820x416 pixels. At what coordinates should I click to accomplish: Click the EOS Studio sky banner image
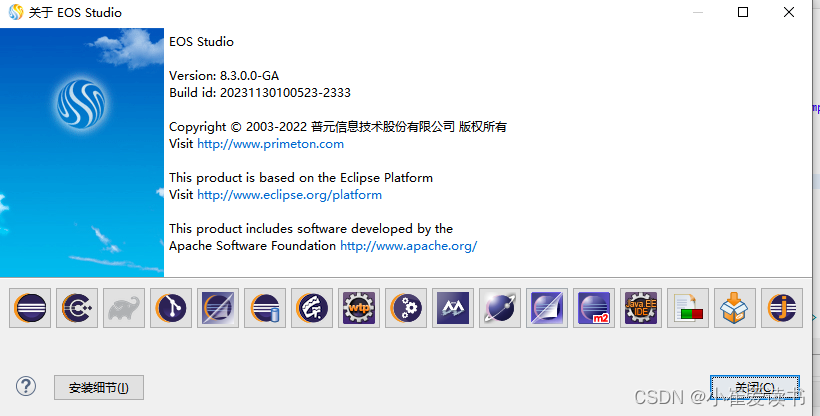pos(82,152)
